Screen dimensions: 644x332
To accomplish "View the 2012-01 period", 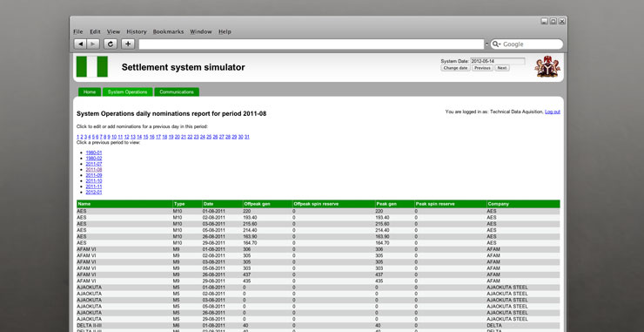I will 94,192.
